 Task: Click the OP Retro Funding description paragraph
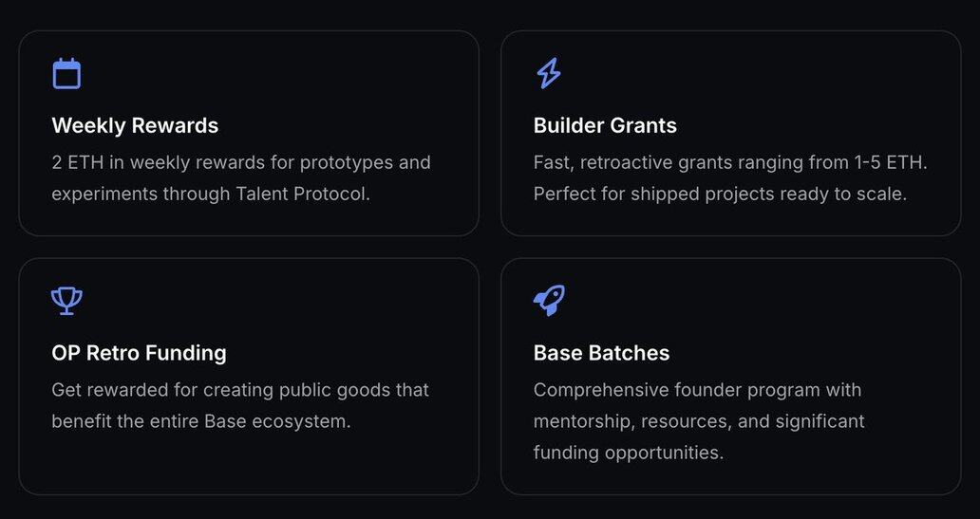(x=240, y=405)
